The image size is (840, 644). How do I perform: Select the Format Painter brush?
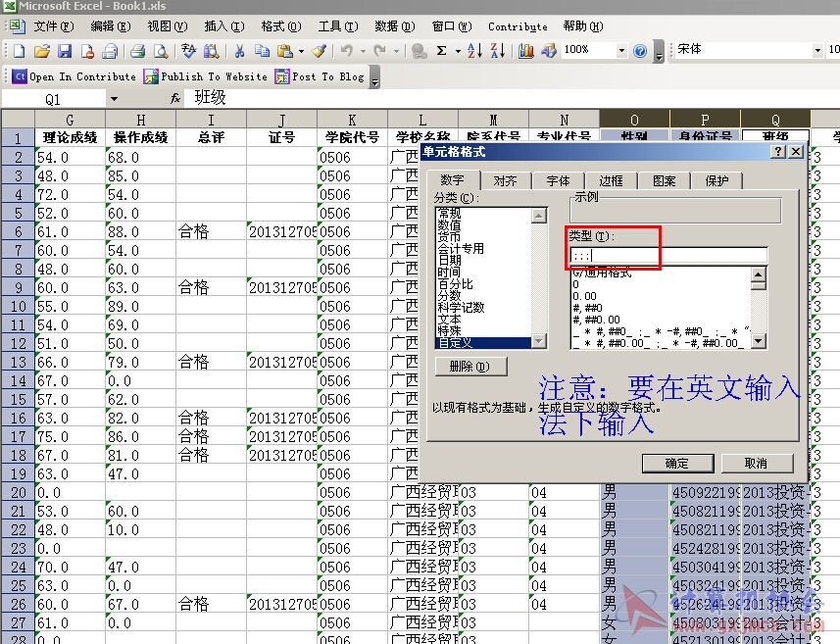[x=320, y=51]
